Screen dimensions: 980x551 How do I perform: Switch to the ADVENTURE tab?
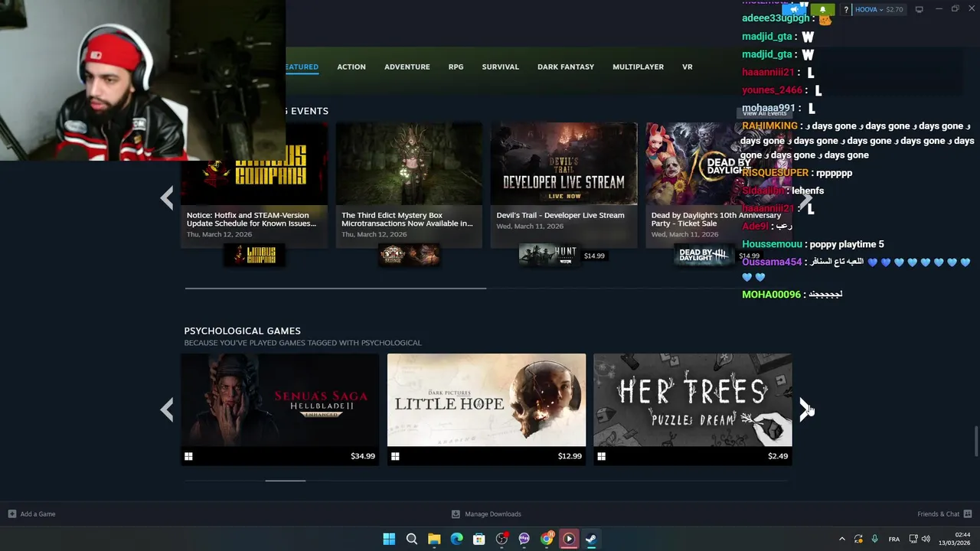(407, 67)
